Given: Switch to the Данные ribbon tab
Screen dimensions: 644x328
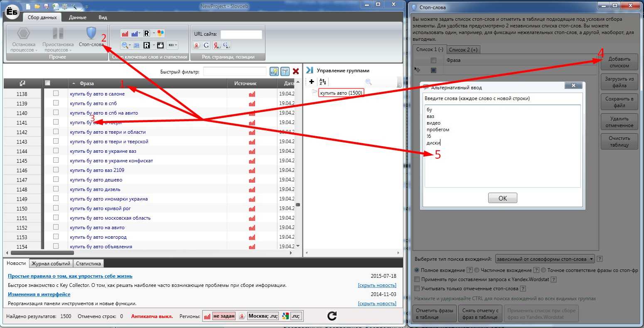Looking at the screenshot, I should pos(78,17).
